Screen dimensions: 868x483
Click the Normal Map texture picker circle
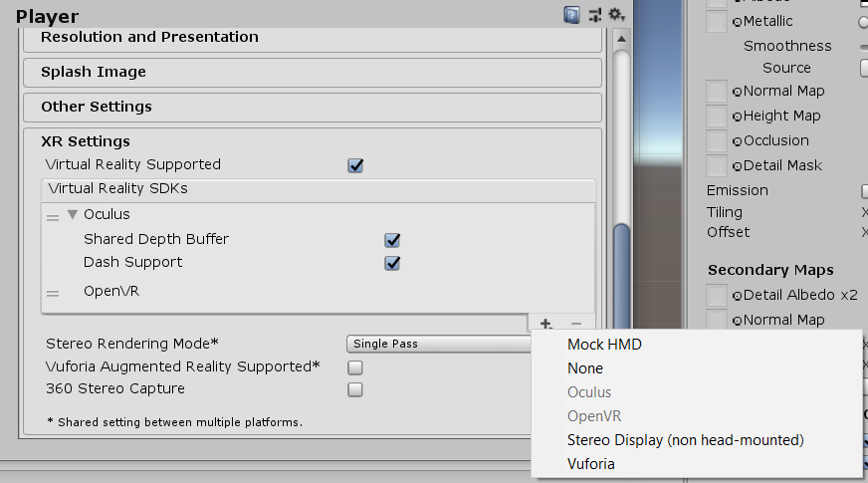point(736,92)
